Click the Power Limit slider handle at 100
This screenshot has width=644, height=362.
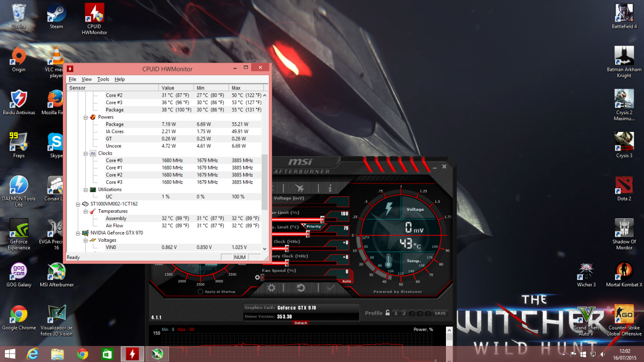[323, 219]
